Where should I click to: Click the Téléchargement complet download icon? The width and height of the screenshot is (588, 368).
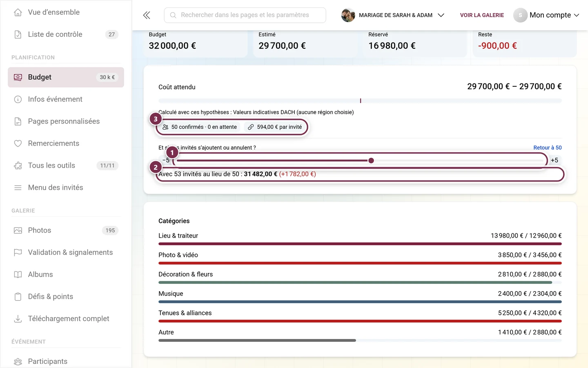pyautogui.click(x=18, y=319)
